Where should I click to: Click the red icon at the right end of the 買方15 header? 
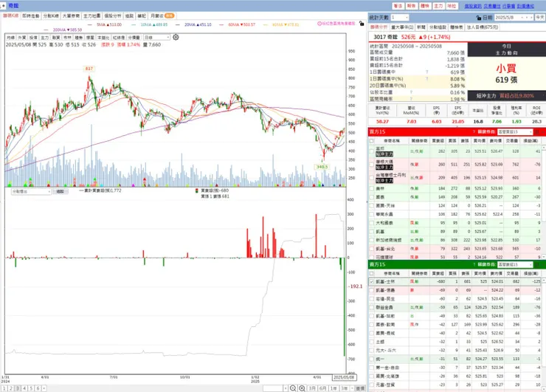pyautogui.click(x=537, y=131)
